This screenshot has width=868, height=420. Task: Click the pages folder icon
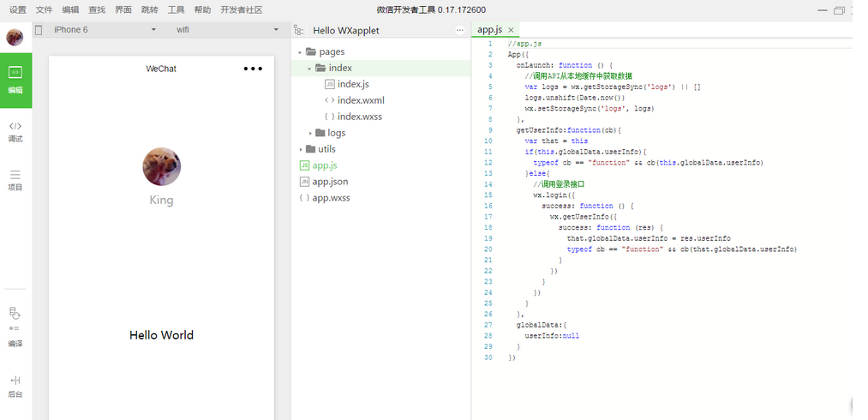pos(310,51)
